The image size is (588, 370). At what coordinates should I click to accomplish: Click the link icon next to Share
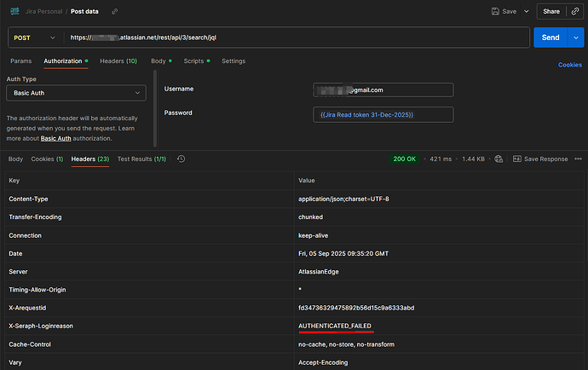(x=576, y=11)
